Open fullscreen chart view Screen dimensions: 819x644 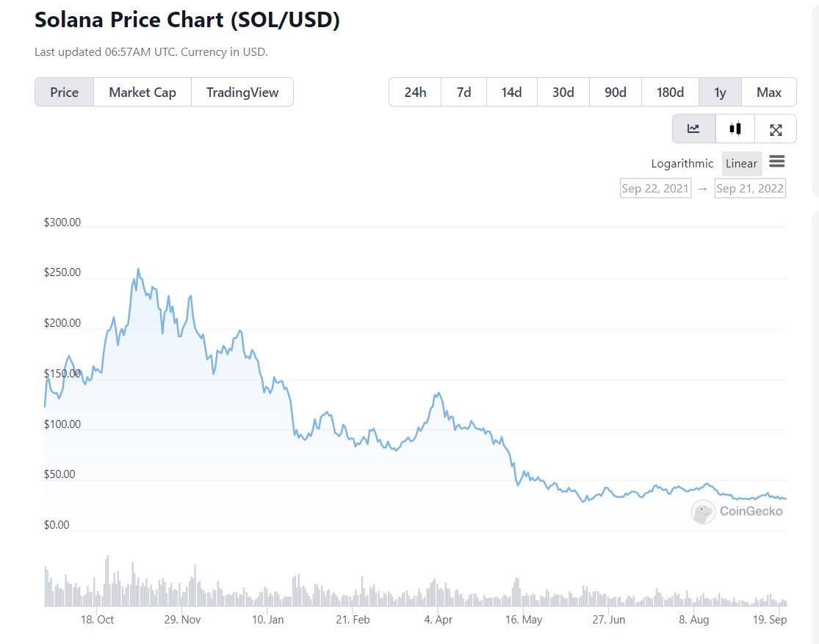click(x=776, y=129)
